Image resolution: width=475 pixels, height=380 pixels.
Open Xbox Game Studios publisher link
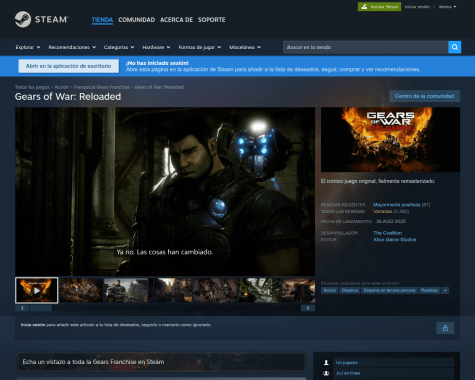click(395, 240)
